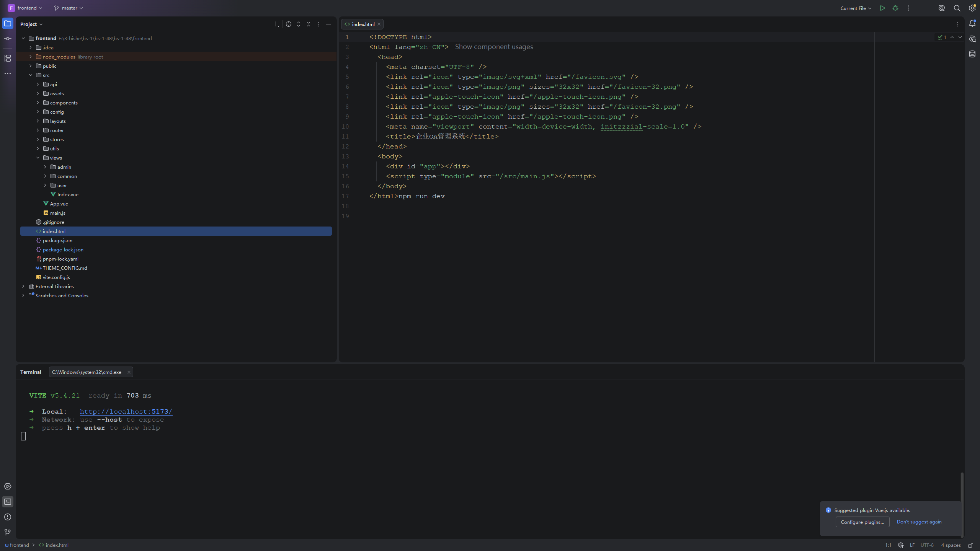Toggle the Terminal tool window button

click(8, 502)
